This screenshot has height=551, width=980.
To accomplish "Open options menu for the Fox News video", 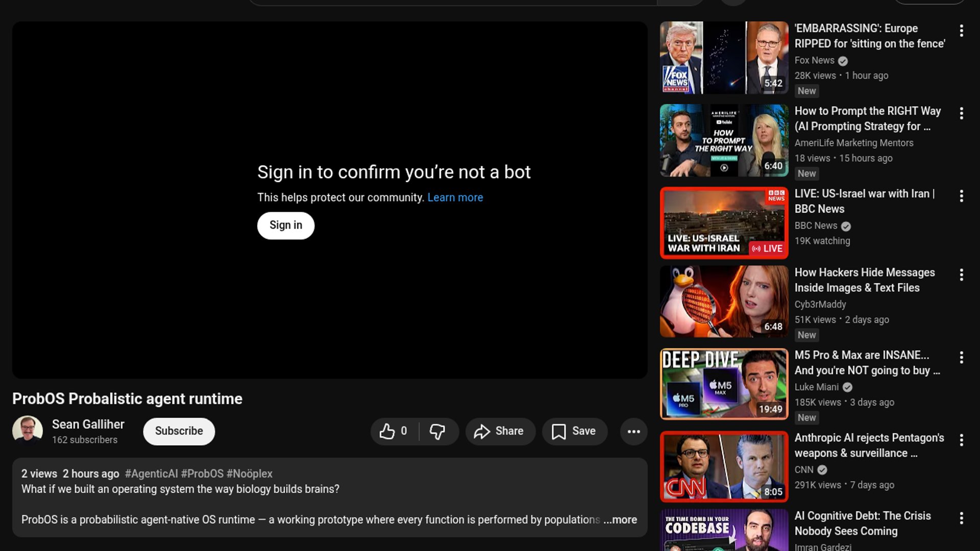I will [x=961, y=31].
